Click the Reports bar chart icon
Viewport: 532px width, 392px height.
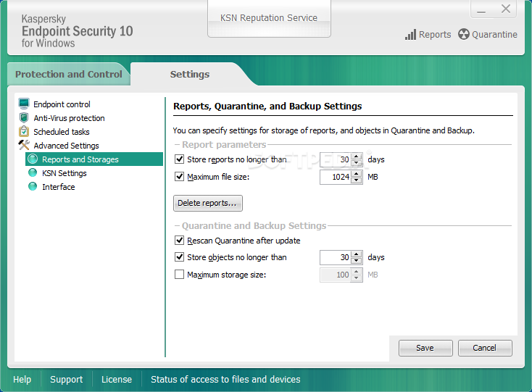coord(410,35)
